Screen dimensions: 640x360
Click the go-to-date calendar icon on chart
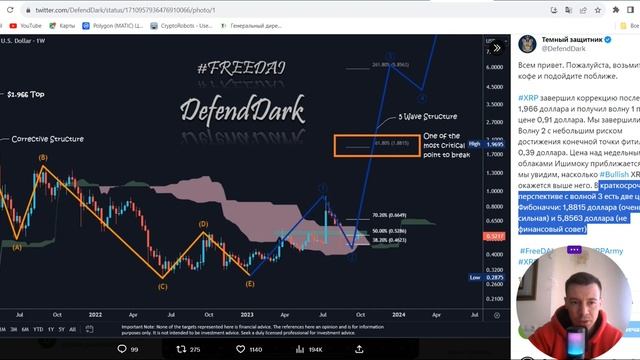[x=89, y=329]
